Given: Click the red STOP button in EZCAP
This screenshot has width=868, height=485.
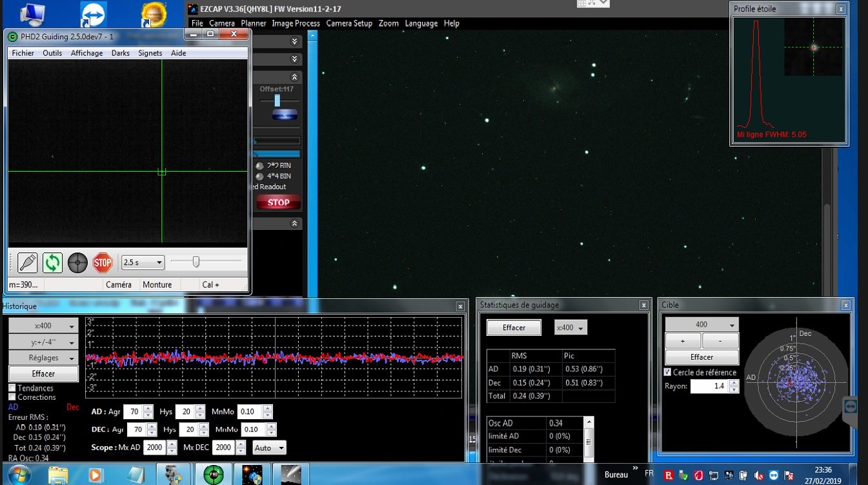Looking at the screenshot, I should 278,203.
